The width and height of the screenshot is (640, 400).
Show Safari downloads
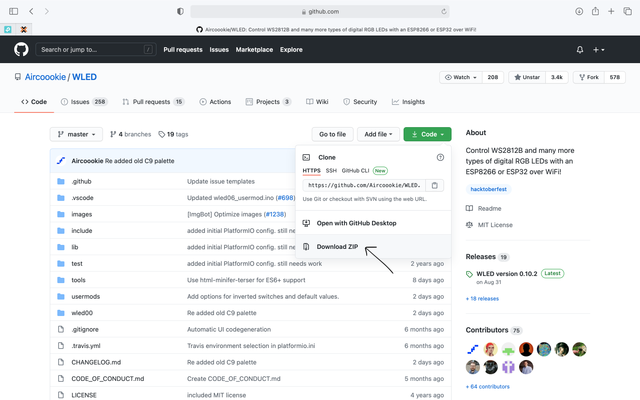click(x=579, y=11)
